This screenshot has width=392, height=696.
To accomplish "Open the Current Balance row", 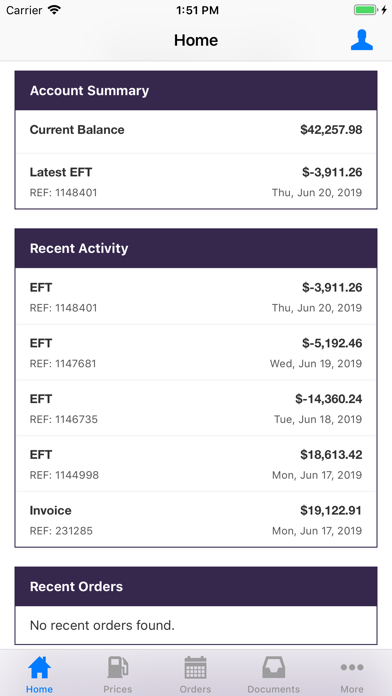I will click(196, 131).
